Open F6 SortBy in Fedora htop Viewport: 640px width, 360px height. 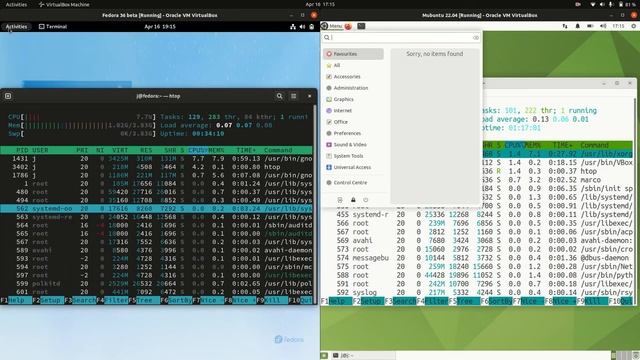coord(176,300)
